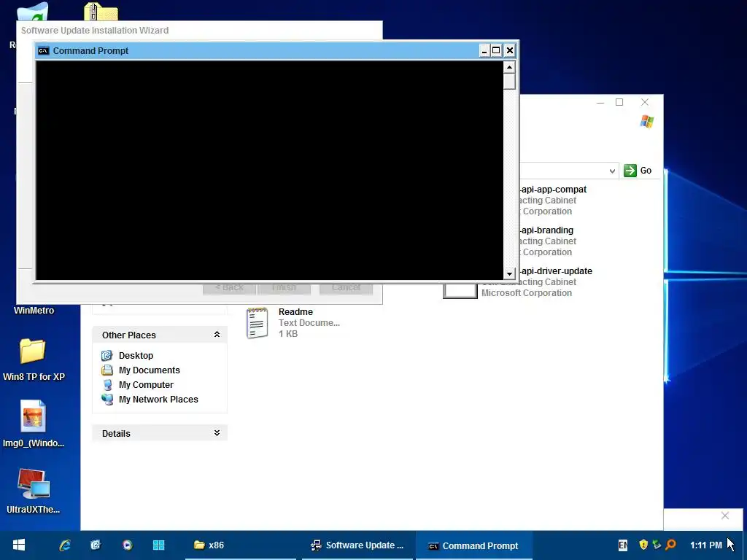
Task: Open Windows Media Player from quick launch
Action: coord(127,545)
